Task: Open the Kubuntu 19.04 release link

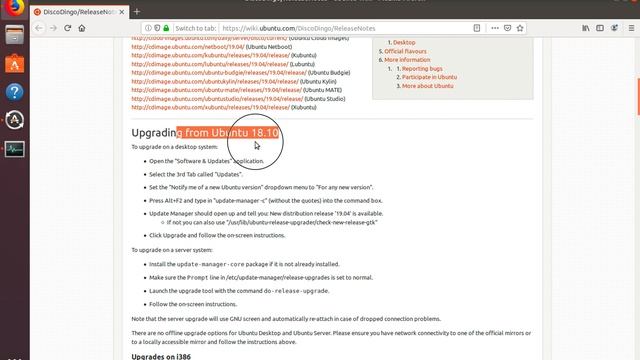Action: click(211, 55)
